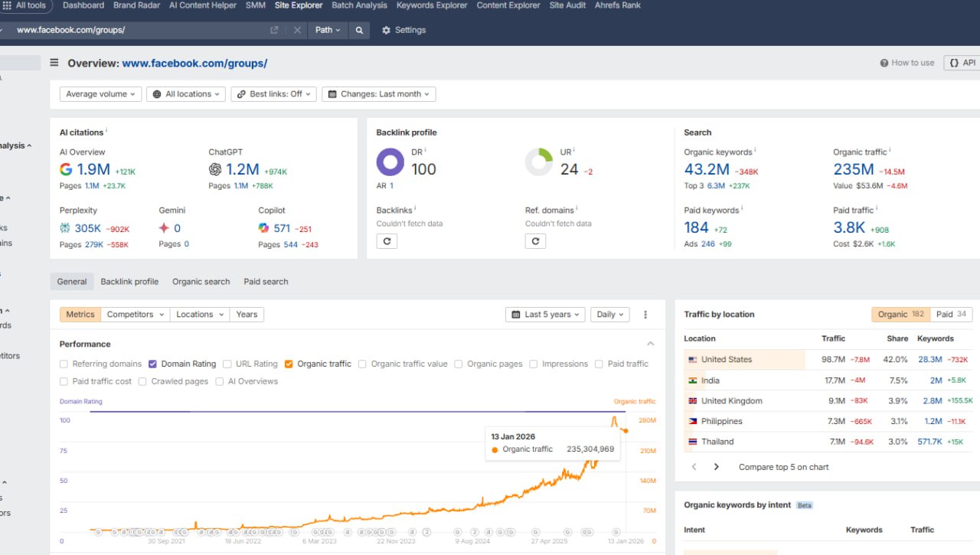980x555 pixels.
Task: Open the Last 5 years dropdown
Action: click(546, 315)
